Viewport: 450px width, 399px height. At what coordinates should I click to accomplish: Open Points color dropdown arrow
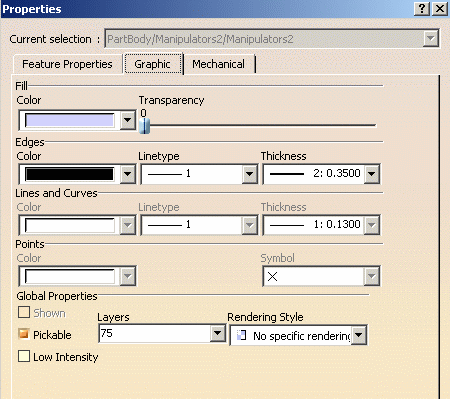[128, 276]
